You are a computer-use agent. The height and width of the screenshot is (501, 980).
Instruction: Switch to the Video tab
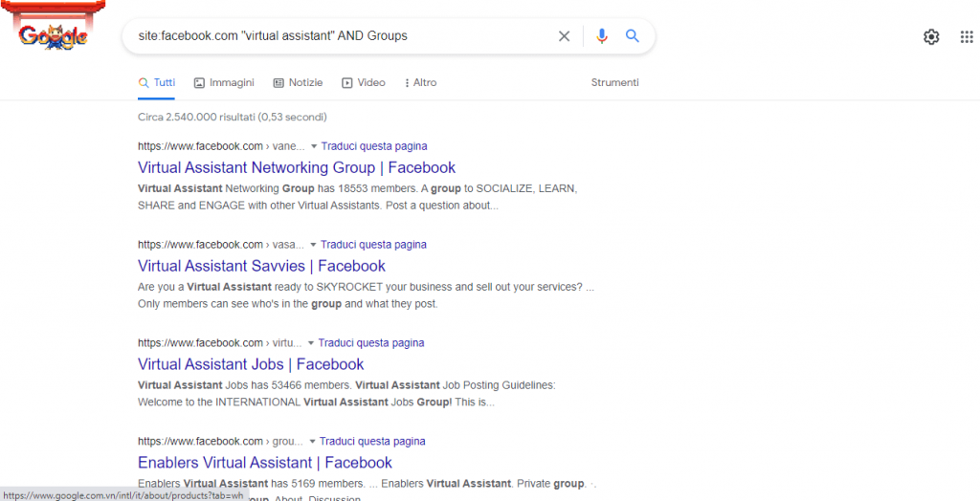tap(363, 82)
